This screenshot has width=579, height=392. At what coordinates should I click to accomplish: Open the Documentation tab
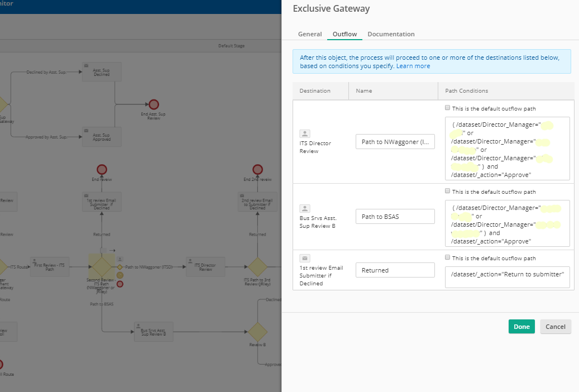(x=391, y=34)
